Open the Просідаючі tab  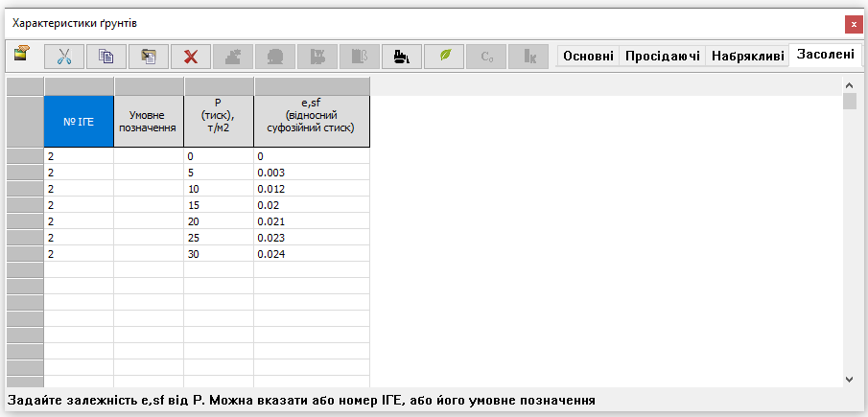pos(662,57)
